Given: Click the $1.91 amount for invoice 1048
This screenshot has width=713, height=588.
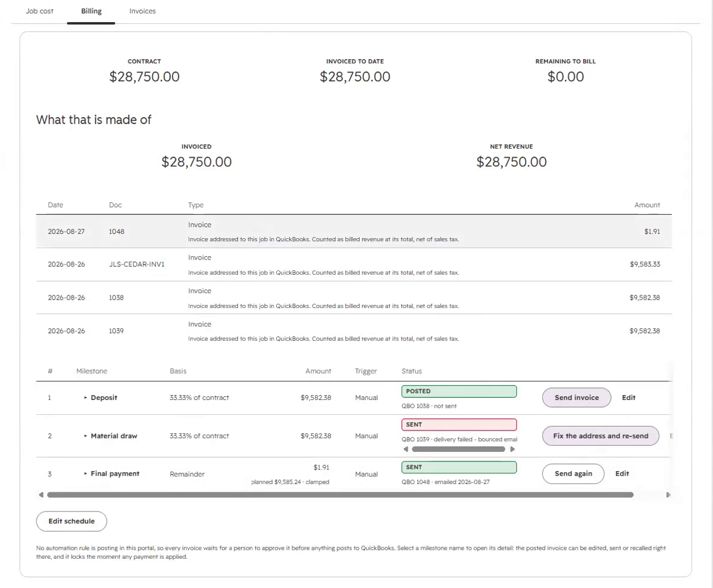Looking at the screenshot, I should pyautogui.click(x=652, y=232).
